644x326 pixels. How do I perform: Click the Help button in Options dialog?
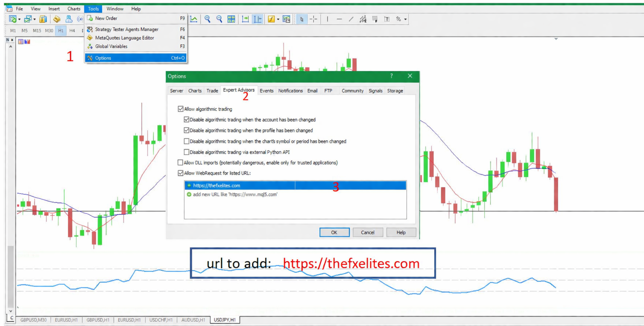tap(401, 232)
